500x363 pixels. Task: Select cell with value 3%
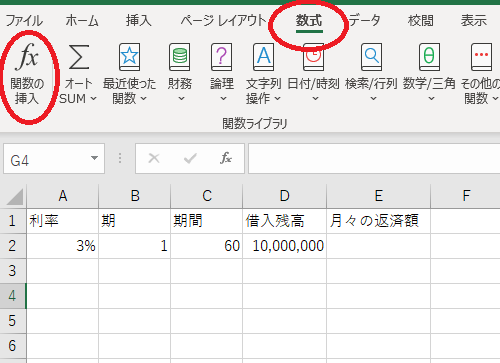coord(63,246)
